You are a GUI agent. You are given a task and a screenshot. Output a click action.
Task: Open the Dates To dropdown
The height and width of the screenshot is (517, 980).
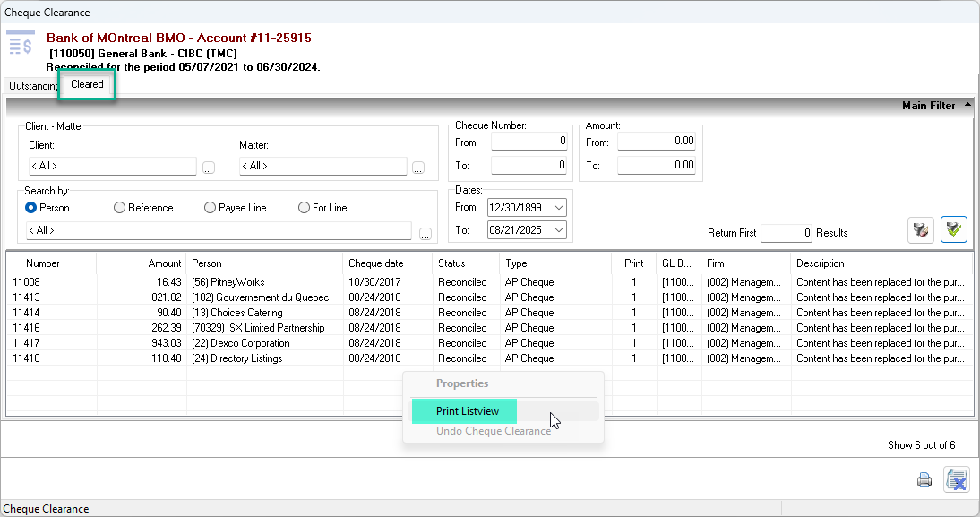pos(559,230)
